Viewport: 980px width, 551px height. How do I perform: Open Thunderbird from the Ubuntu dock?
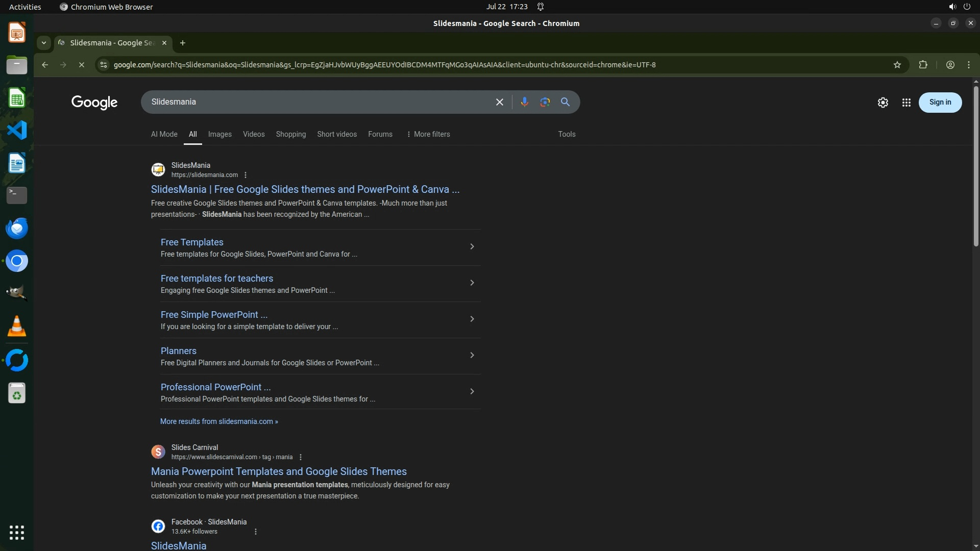(x=17, y=228)
